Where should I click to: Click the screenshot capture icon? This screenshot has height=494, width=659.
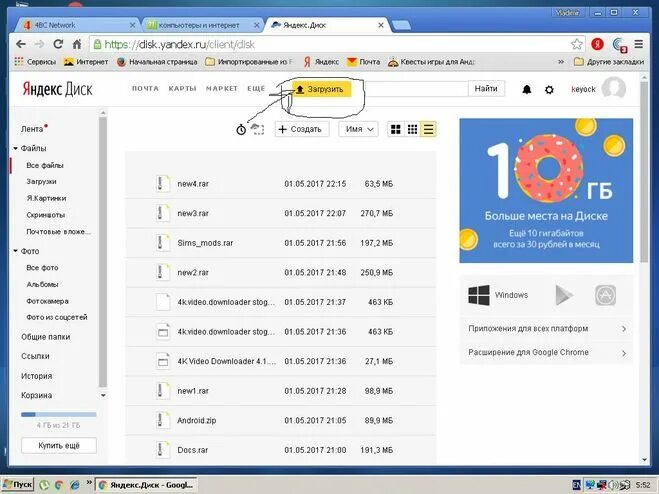tap(257, 129)
